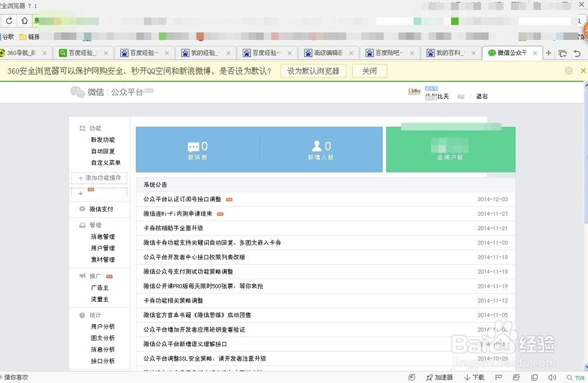Open the 70% zoom level control

point(576,378)
